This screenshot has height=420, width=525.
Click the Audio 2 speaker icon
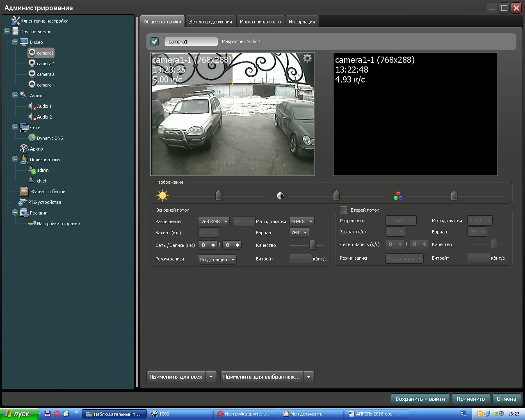pos(32,117)
